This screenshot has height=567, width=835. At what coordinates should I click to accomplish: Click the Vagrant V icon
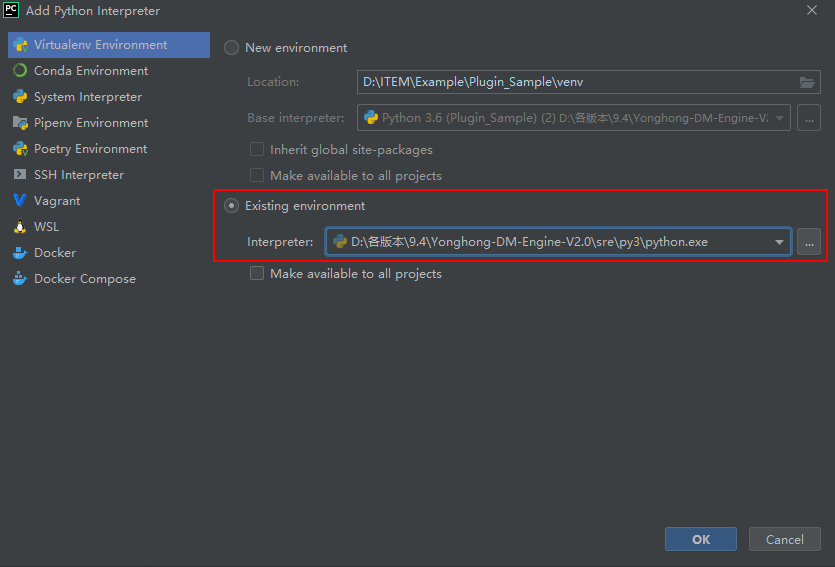pos(20,201)
